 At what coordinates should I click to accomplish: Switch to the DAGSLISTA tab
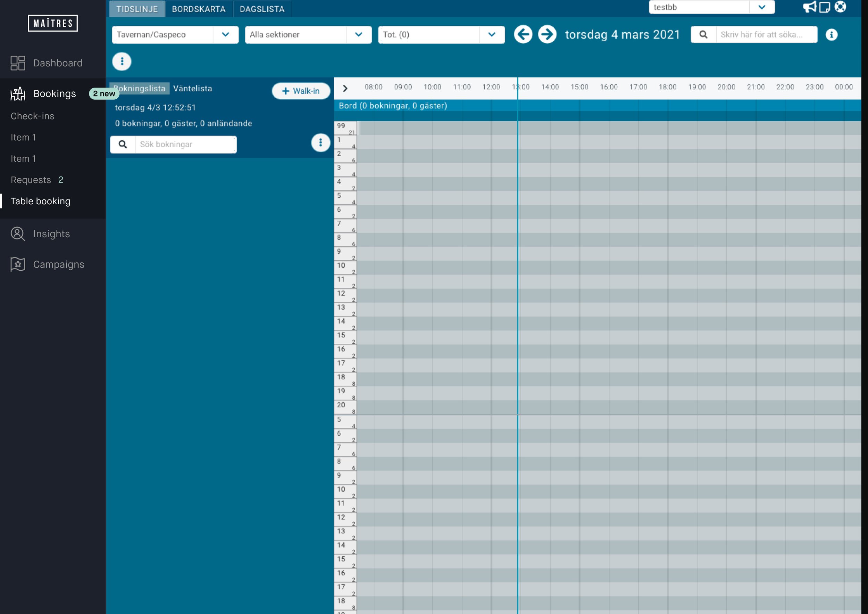point(262,9)
